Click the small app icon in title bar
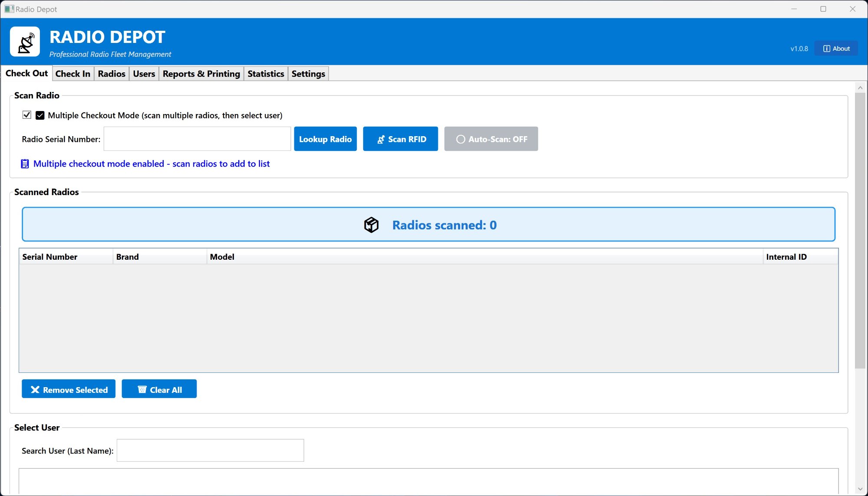 (9, 9)
